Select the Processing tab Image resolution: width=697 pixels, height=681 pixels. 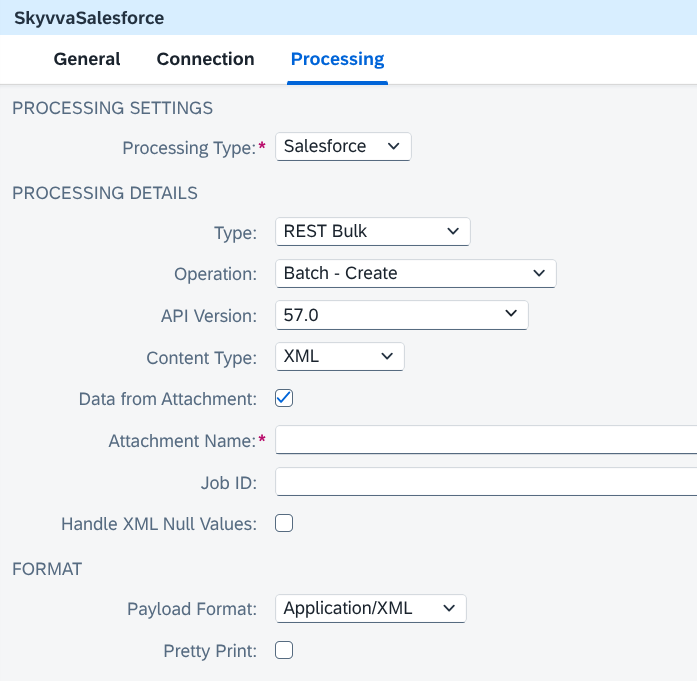click(x=337, y=59)
